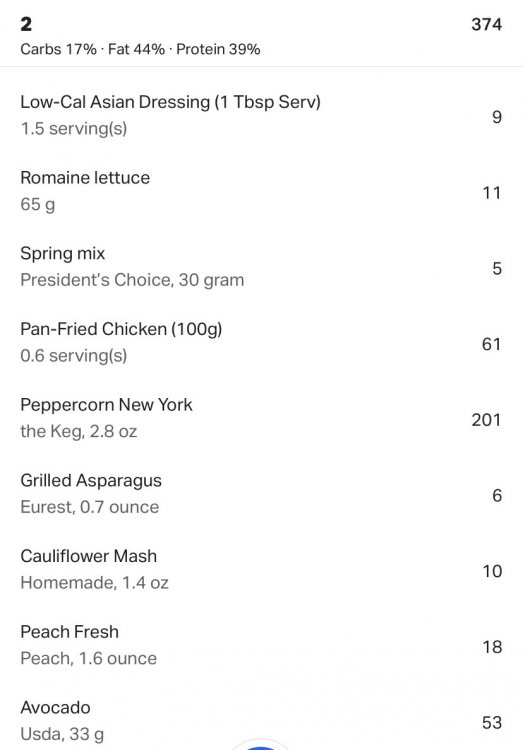523x750 pixels.
Task: Tap "the Keg, 2.8 oz" serving detail
Action: tap(78, 431)
